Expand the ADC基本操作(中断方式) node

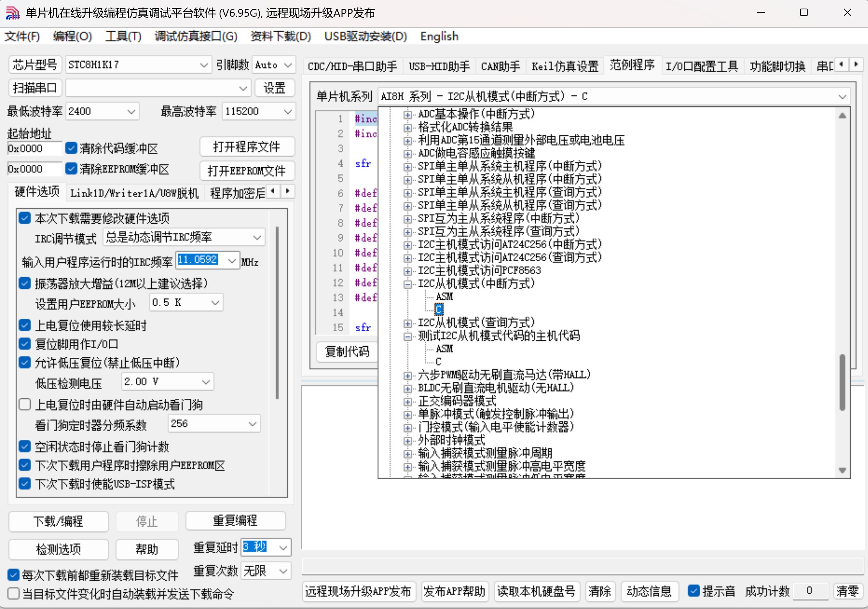[407, 114]
